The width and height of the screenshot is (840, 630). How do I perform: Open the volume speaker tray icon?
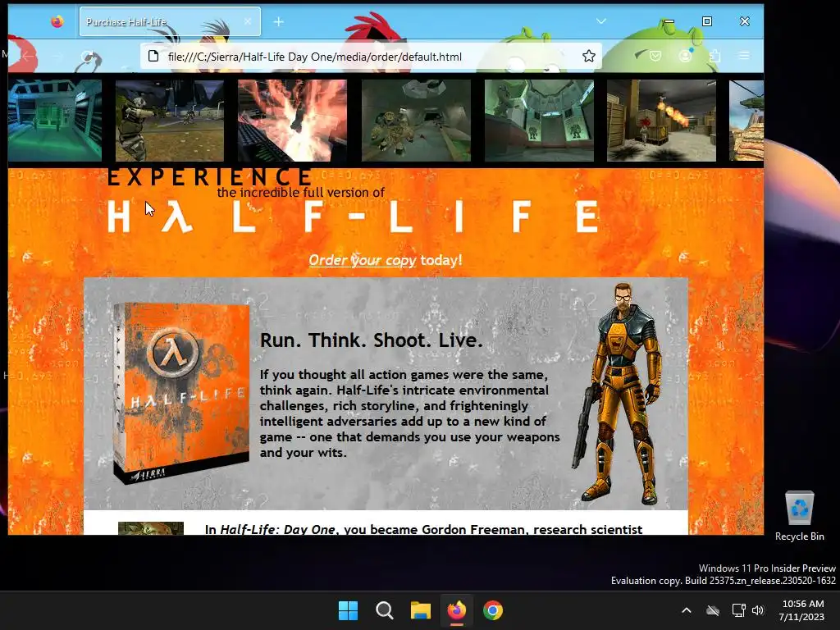(x=757, y=610)
